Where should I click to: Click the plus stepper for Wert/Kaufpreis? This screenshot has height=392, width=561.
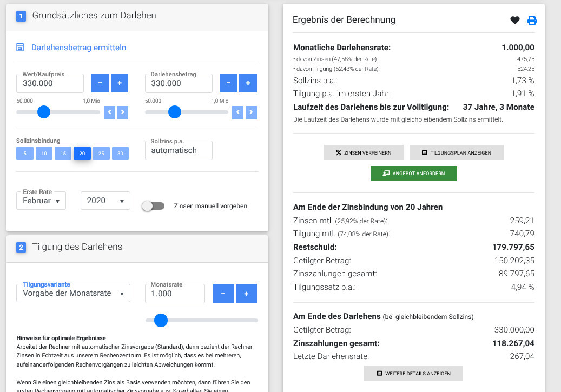[x=119, y=83]
